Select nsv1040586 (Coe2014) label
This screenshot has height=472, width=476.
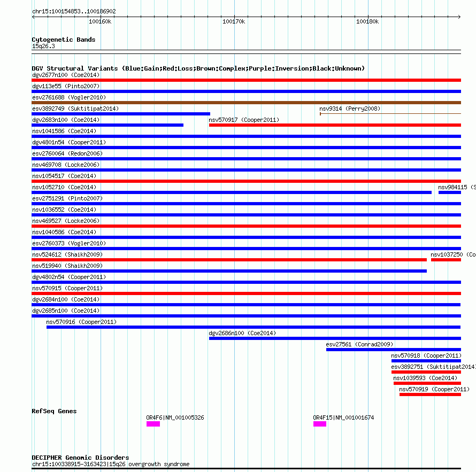[64, 232]
